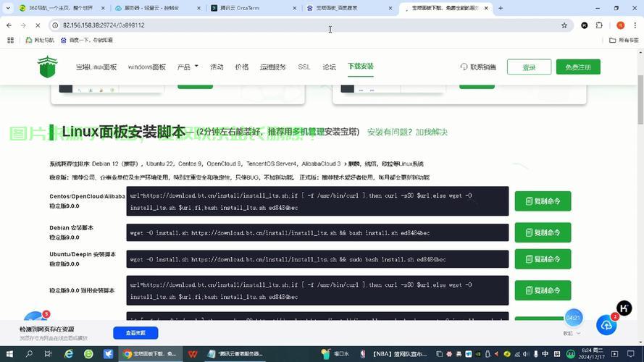This screenshot has height=362, width=644.
Task: Open Windows taskbar search
Action: click(29, 354)
